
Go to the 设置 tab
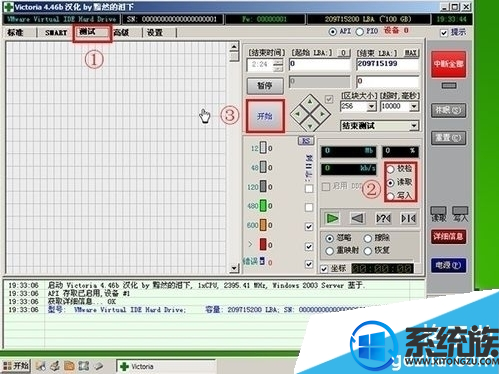pos(155,32)
